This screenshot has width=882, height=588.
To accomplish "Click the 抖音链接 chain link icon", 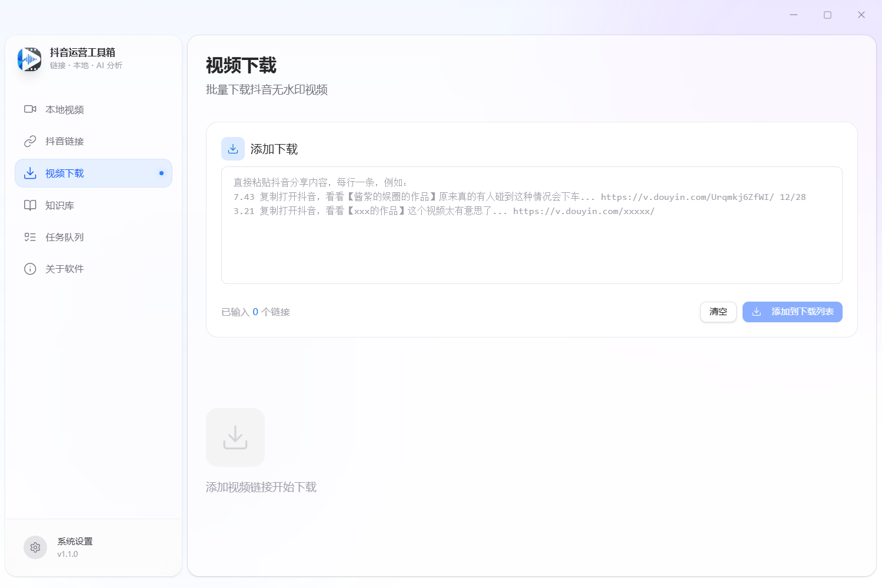I will [30, 141].
